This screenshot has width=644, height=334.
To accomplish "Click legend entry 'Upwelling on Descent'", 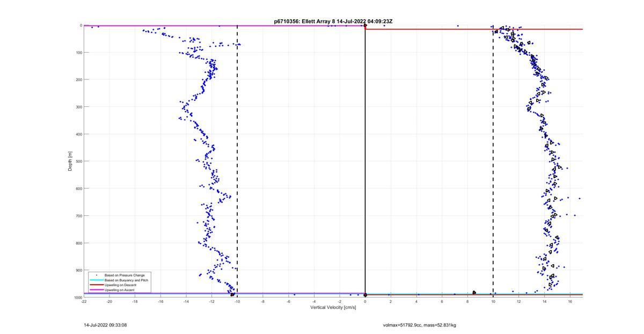I will (121, 285).
